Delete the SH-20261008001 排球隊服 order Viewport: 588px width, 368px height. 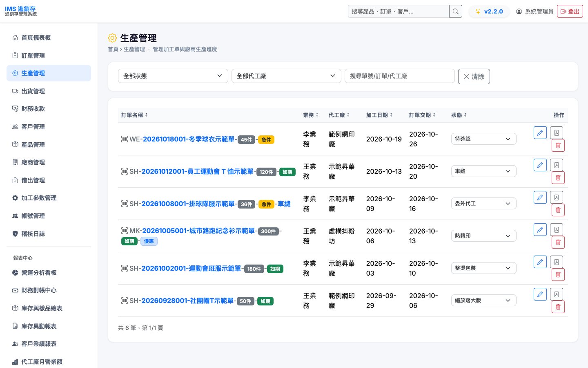click(558, 210)
